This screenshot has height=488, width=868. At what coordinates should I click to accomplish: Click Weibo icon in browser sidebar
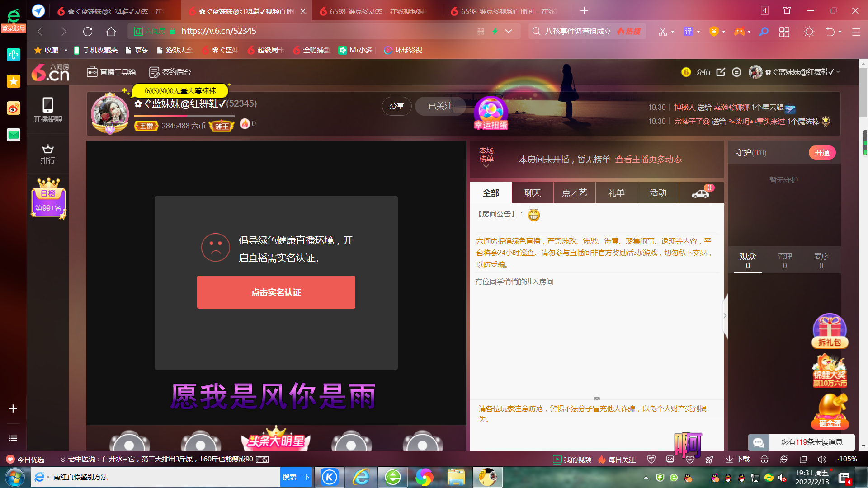14,108
